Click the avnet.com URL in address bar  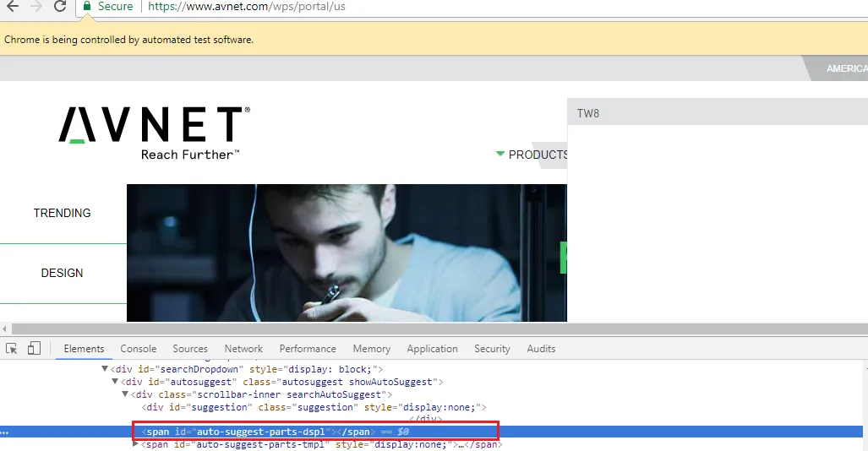246,7
